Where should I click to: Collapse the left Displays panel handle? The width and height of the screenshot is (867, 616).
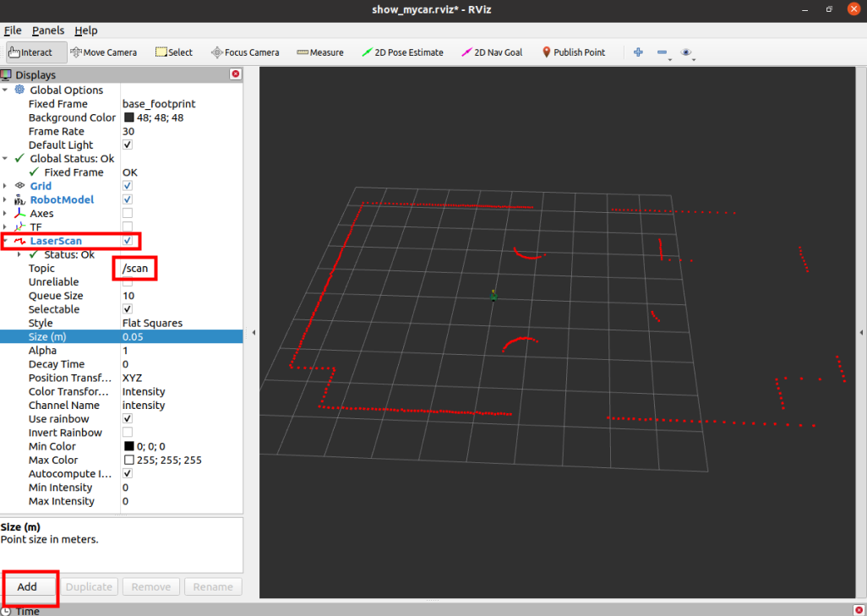(254, 332)
